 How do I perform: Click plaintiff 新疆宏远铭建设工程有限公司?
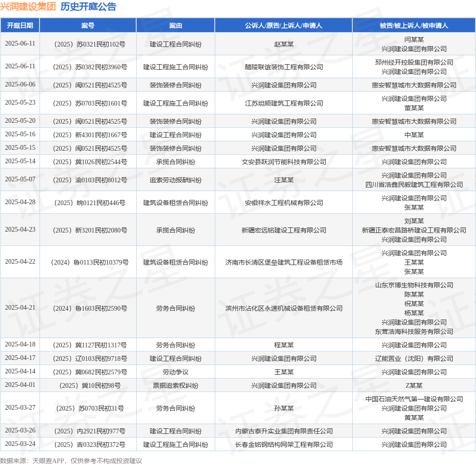coord(284,230)
